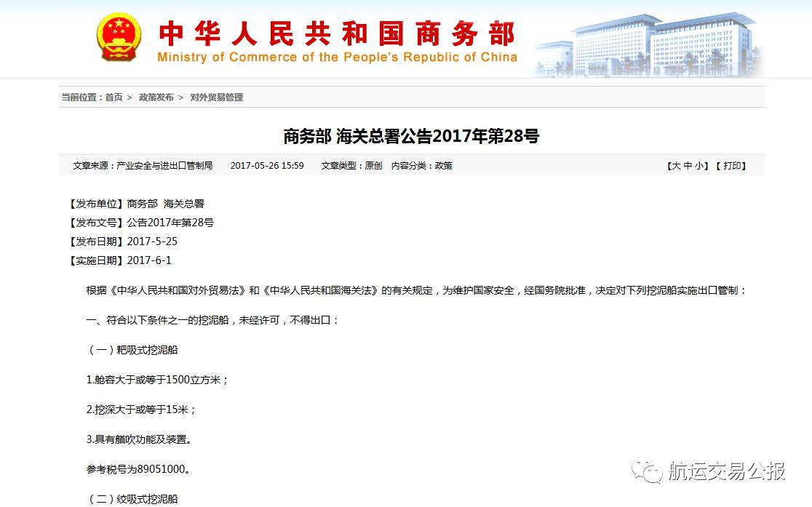Click the 文章类型：原创 label
812x507 pixels.
point(351,166)
